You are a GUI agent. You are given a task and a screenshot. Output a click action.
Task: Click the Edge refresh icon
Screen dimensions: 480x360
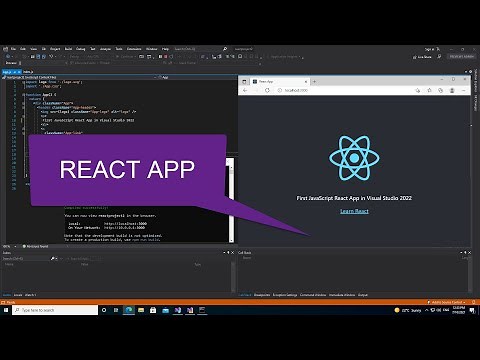pyautogui.click(x=267, y=90)
